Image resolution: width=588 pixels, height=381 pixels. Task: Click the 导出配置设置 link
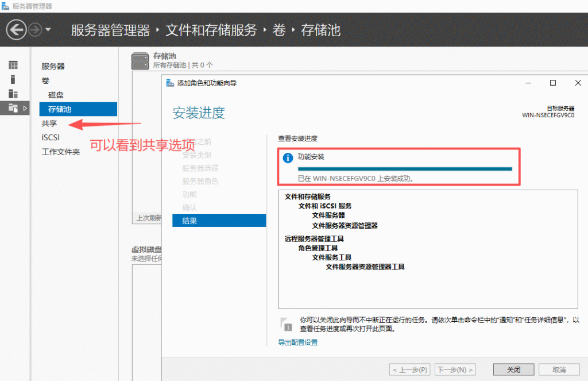tap(297, 342)
